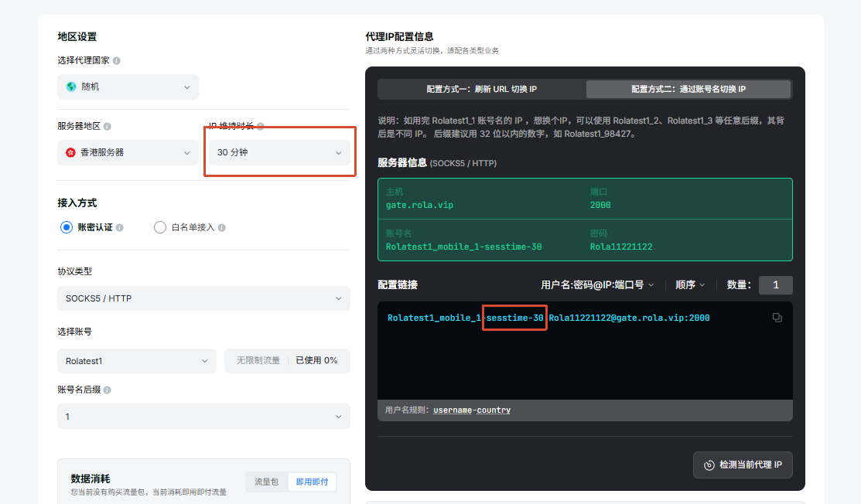Click info icon beside 白名单接入
This screenshot has width=861, height=504.
point(222,227)
